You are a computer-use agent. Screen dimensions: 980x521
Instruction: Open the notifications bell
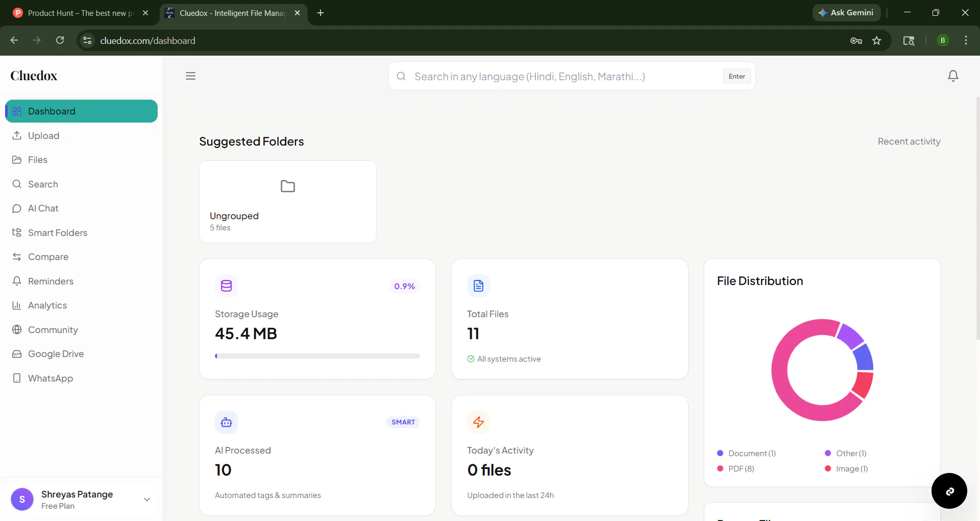pos(953,76)
